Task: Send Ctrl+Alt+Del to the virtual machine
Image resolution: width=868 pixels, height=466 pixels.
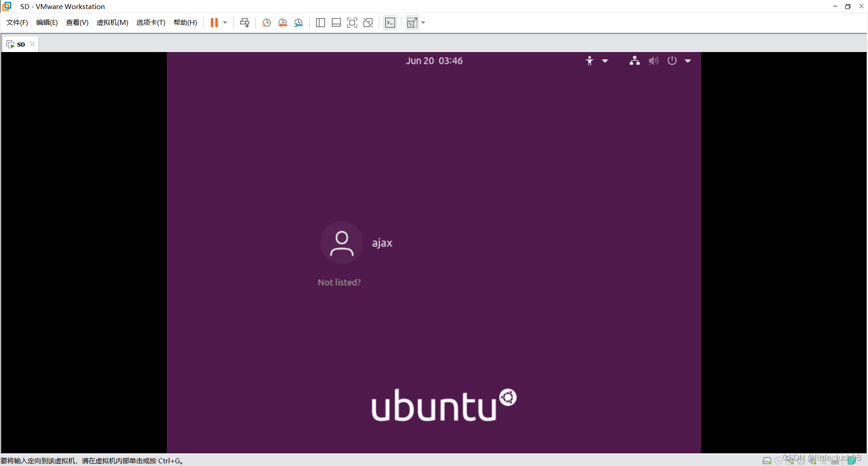Action: (245, 23)
